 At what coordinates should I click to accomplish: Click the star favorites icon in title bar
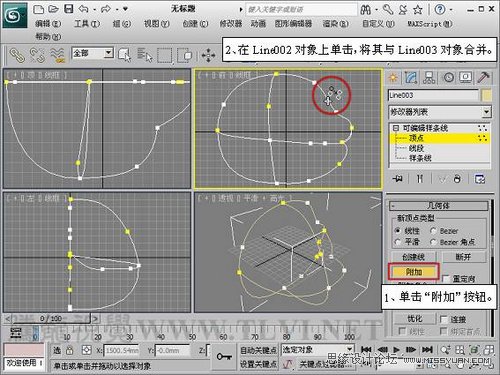coord(418,10)
